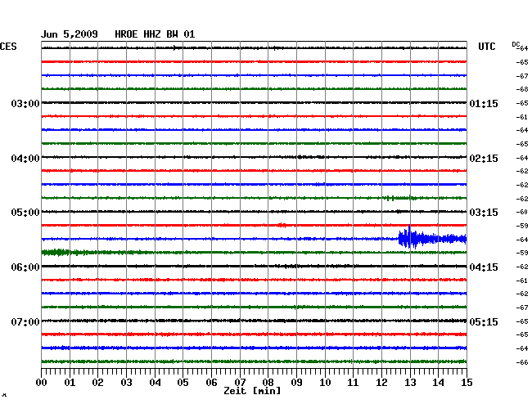
Task: Click the 04:15 UTC time label
Action: click(484, 267)
